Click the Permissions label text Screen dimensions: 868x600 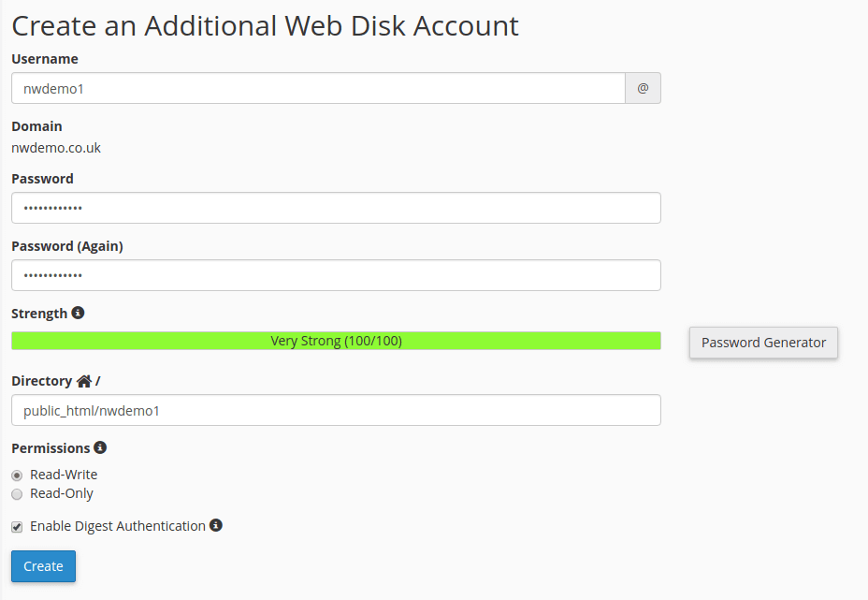pyautogui.click(x=51, y=448)
